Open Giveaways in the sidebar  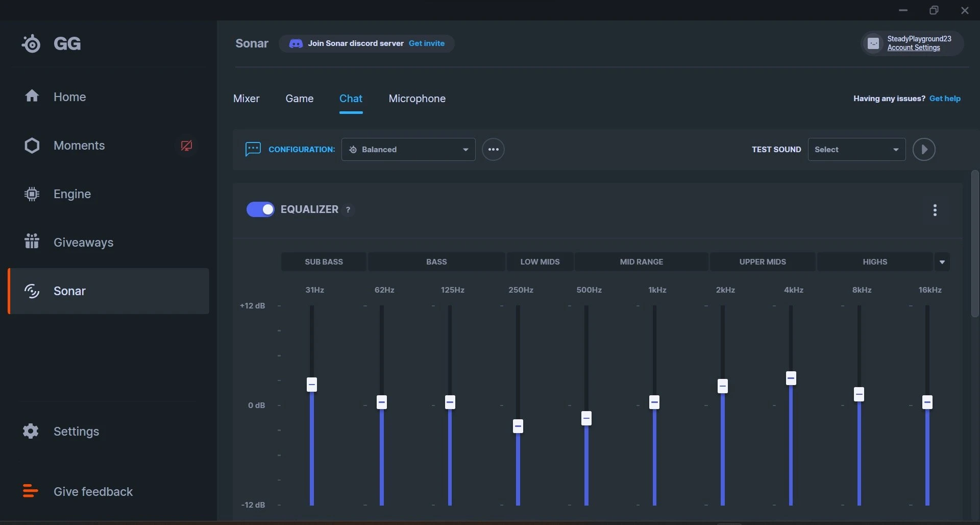point(108,242)
